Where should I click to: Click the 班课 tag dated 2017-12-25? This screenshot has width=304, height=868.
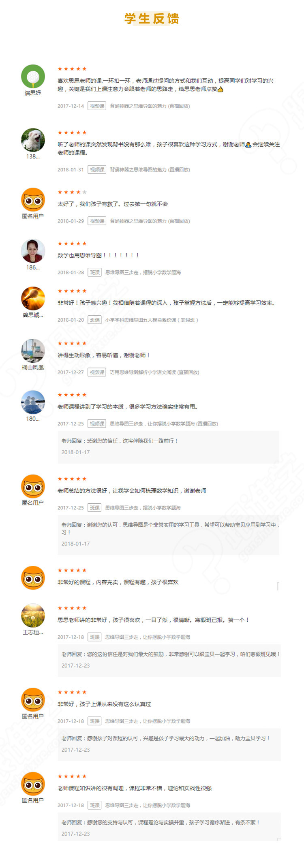pyautogui.click(x=95, y=508)
